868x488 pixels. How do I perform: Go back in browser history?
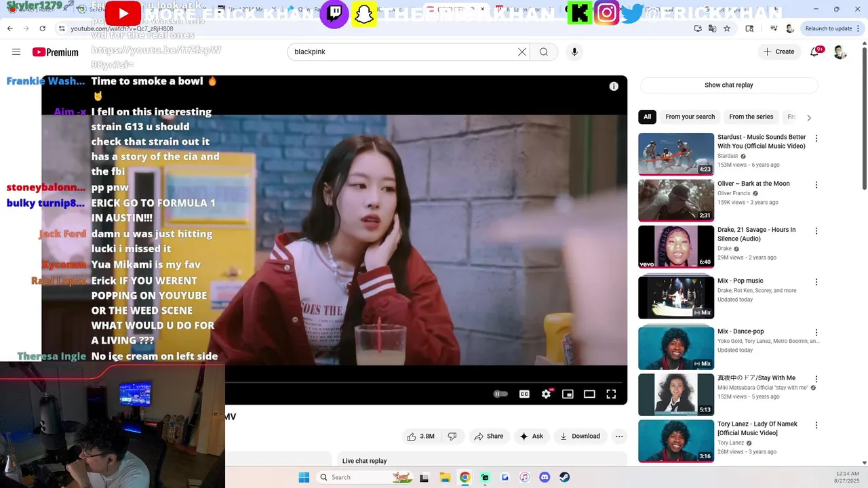pos(9,28)
